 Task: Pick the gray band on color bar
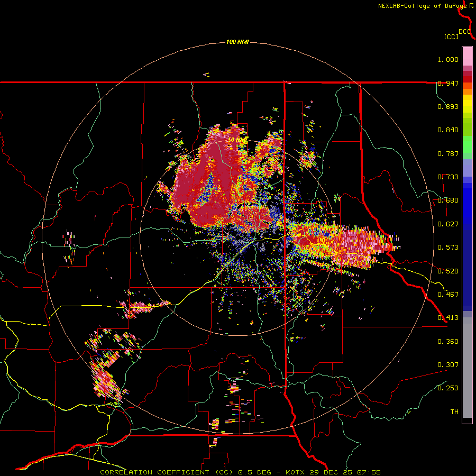pos(467,368)
